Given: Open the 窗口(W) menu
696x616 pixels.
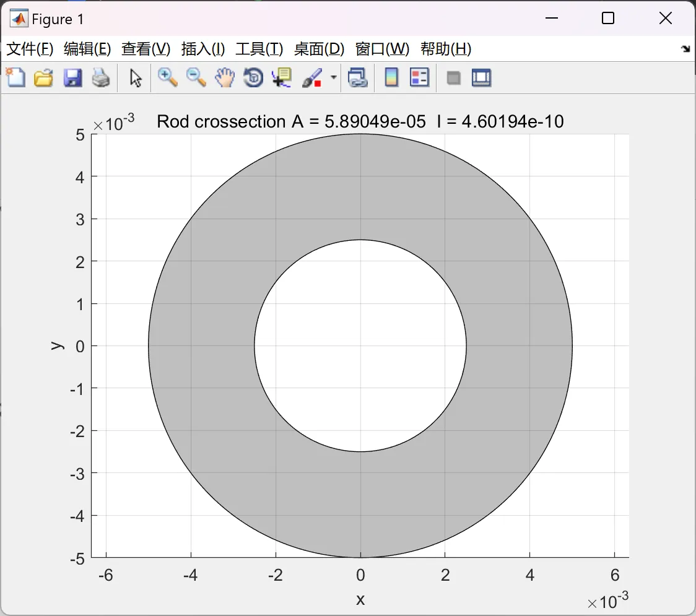Looking at the screenshot, I should (x=382, y=49).
